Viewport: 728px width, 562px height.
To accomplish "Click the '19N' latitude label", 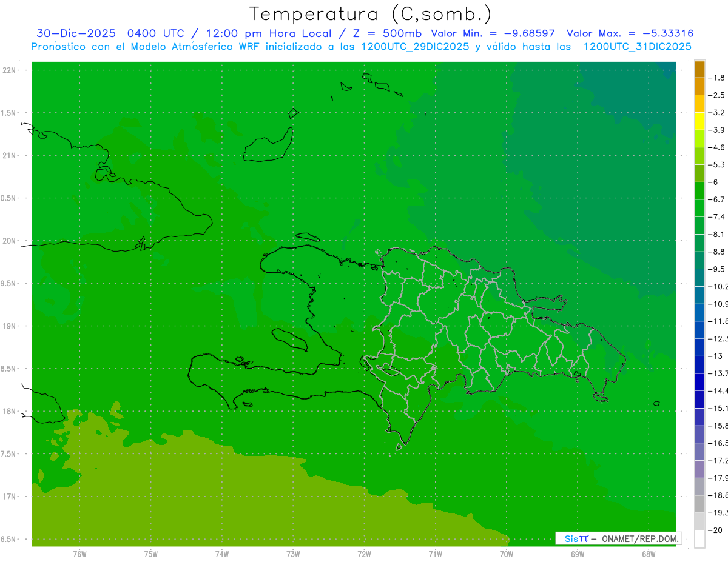I will click(10, 326).
